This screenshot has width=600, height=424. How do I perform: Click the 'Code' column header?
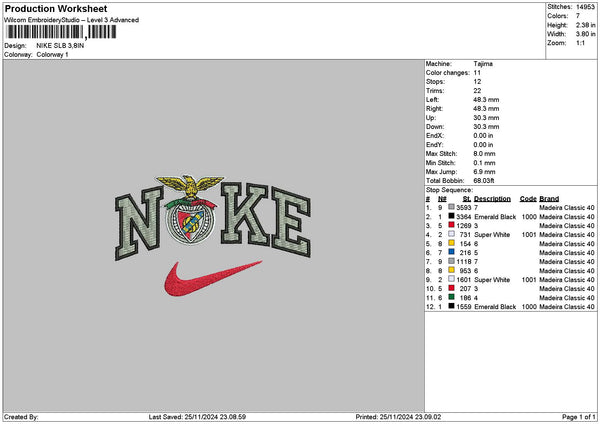pyautogui.click(x=528, y=199)
